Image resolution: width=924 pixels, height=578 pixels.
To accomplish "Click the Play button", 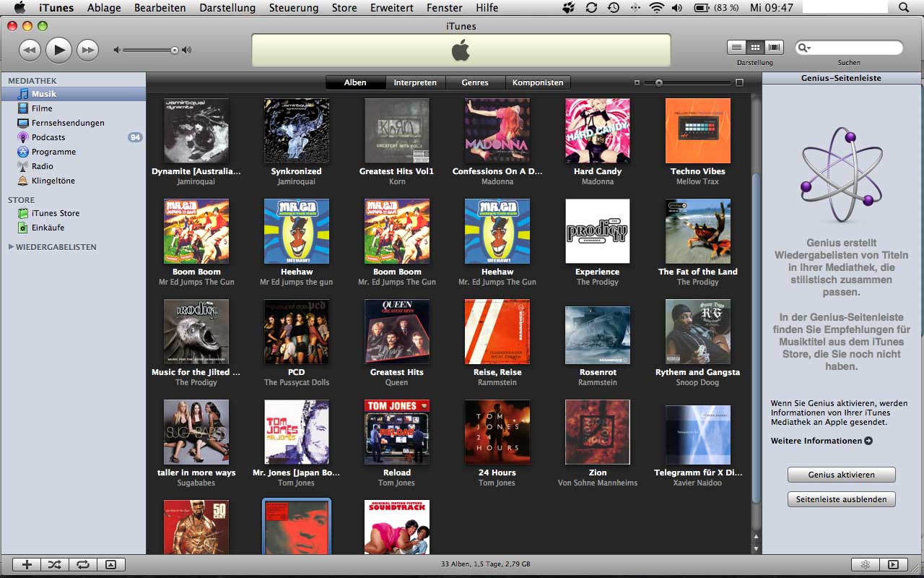I will pos(58,50).
